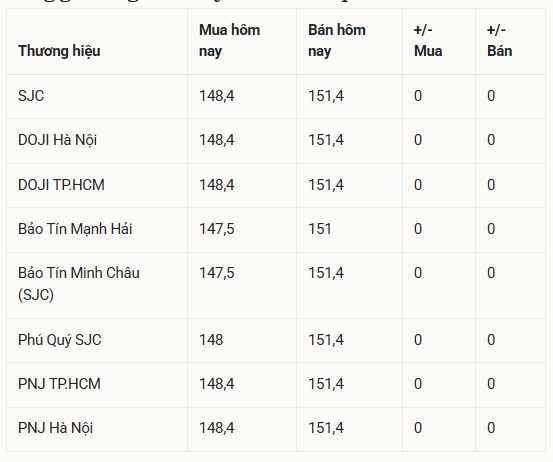Select the Bảo Tín Minh Châu (SJC) cell
Viewport: 553px width, 462px height.
(x=79, y=284)
